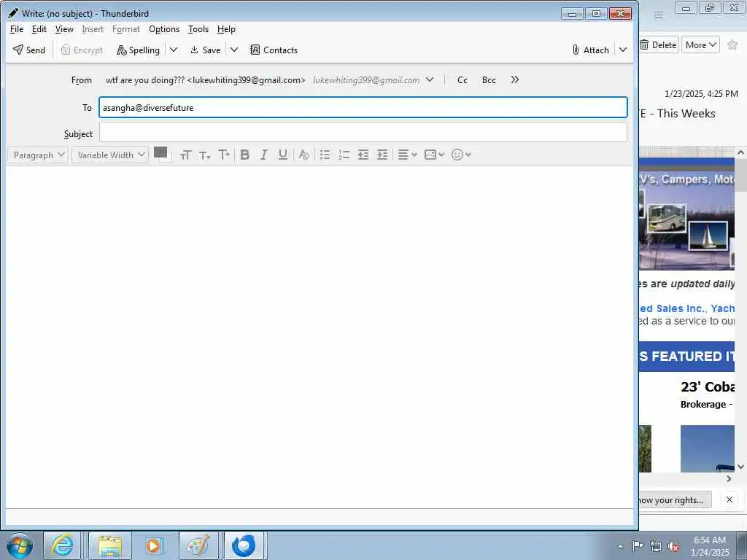Image resolution: width=747 pixels, height=560 pixels.
Task: Launch Internet Explorer from taskbar
Action: click(62, 545)
